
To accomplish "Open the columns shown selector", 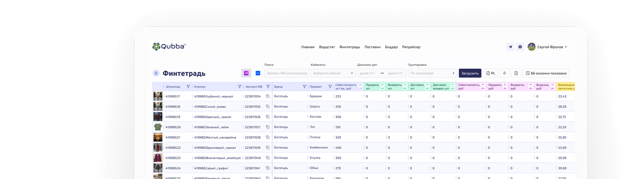I will pyautogui.click(x=546, y=73).
